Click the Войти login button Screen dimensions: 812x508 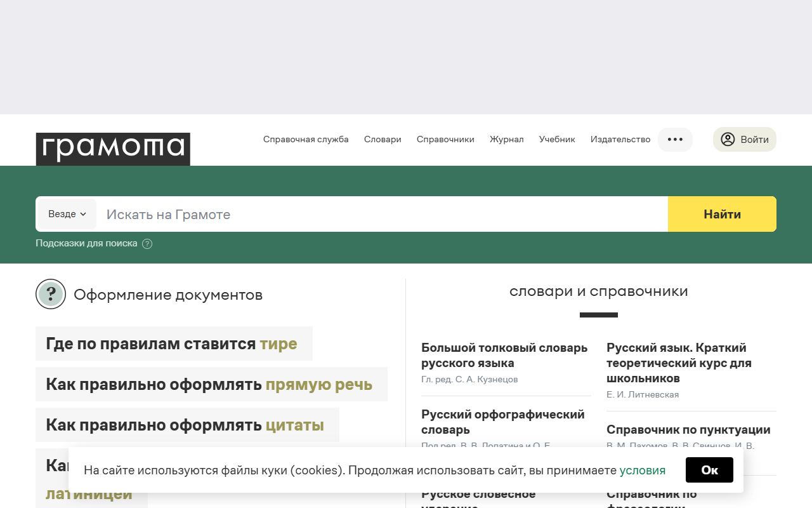tap(745, 140)
